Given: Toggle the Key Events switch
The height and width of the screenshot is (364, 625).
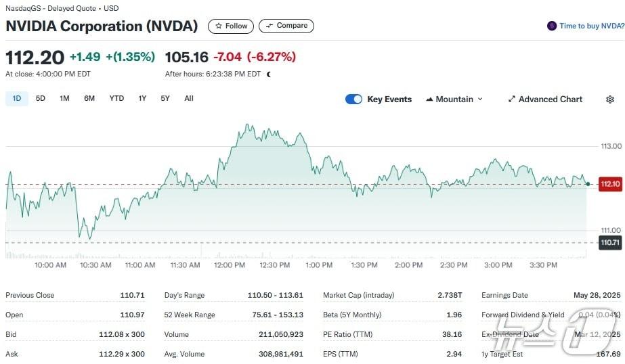Looking at the screenshot, I should [353, 99].
